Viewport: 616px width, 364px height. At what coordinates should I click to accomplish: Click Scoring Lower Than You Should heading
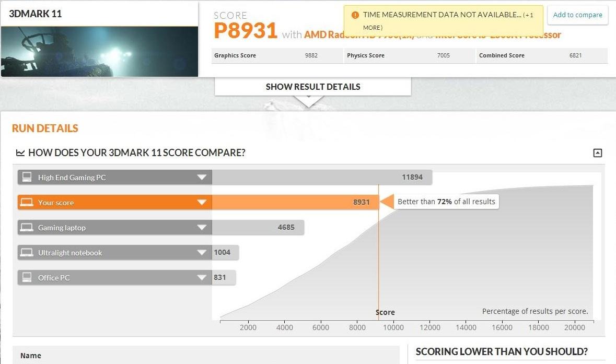[x=501, y=351]
